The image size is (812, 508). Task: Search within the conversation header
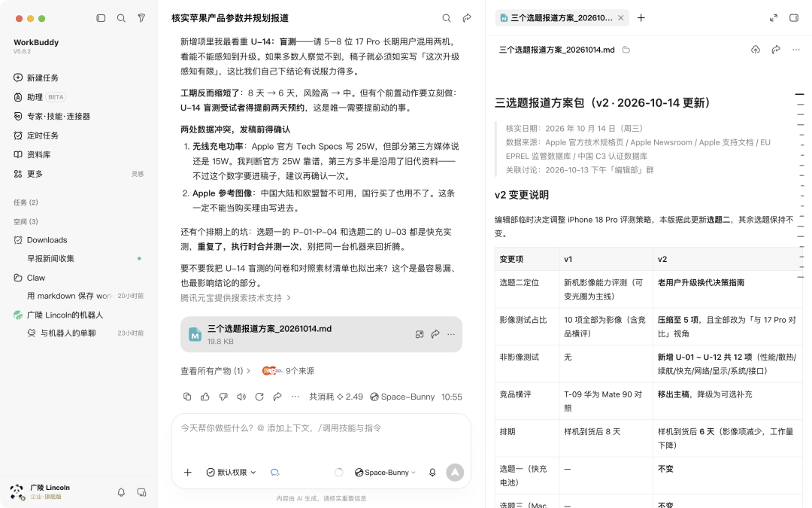(x=447, y=18)
